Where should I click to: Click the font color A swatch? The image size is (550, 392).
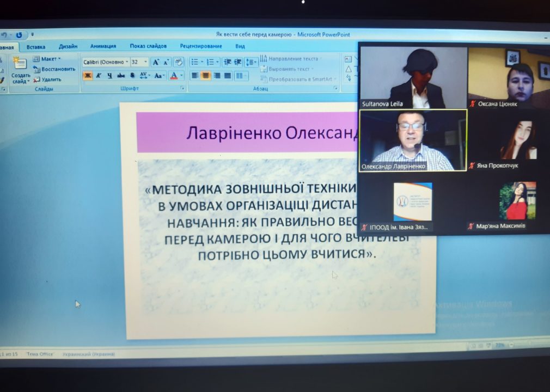pos(174,75)
